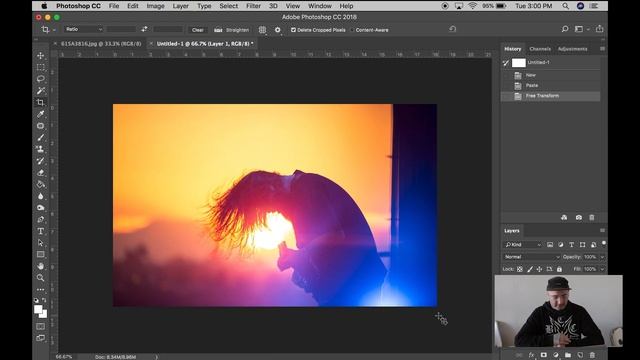
Task: Select the Clone Stamp tool
Action: click(x=40, y=149)
